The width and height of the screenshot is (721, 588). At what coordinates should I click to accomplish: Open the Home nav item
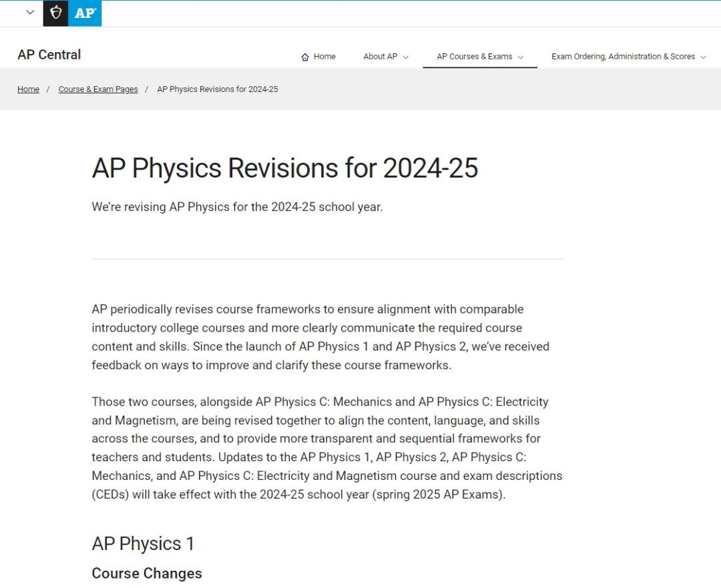pyautogui.click(x=318, y=57)
